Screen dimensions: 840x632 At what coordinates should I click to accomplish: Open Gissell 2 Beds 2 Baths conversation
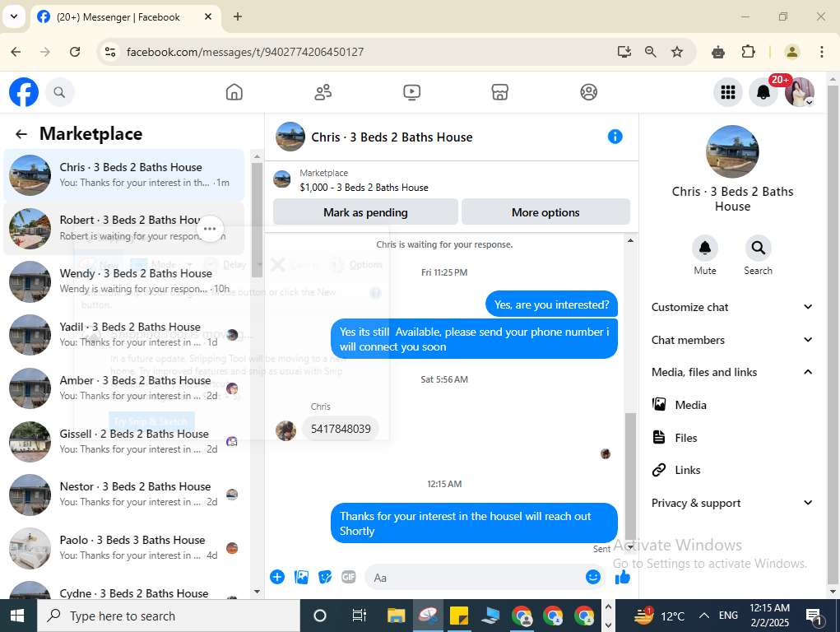click(x=123, y=442)
